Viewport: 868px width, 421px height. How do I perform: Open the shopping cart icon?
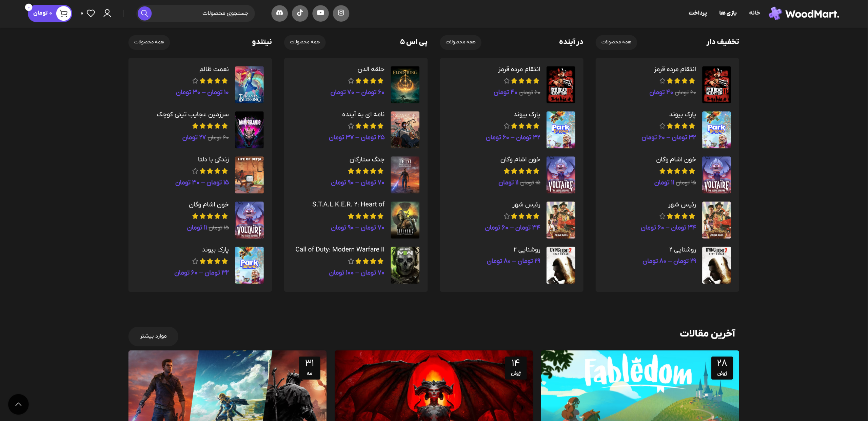[x=63, y=13]
